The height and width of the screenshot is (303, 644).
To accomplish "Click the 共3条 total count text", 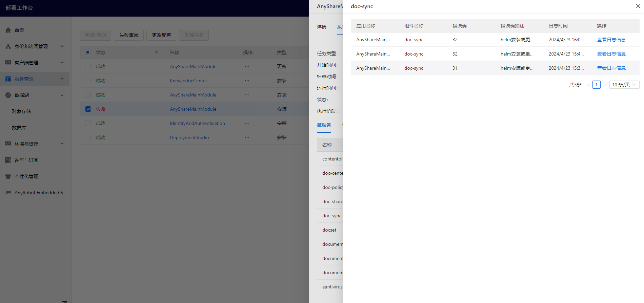I will [575, 85].
